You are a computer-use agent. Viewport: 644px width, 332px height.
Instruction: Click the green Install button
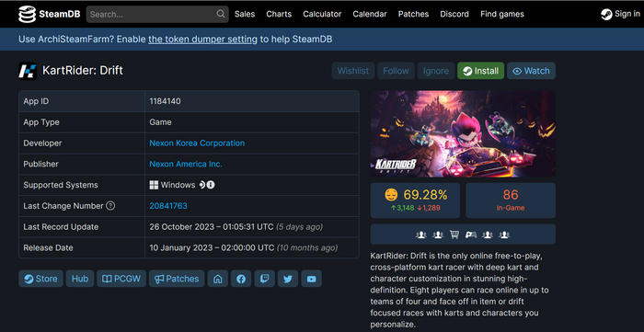pos(480,71)
